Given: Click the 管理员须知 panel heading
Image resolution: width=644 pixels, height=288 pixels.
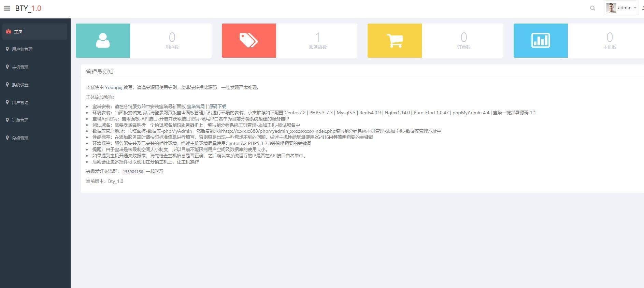Looking at the screenshot, I should coord(100,72).
